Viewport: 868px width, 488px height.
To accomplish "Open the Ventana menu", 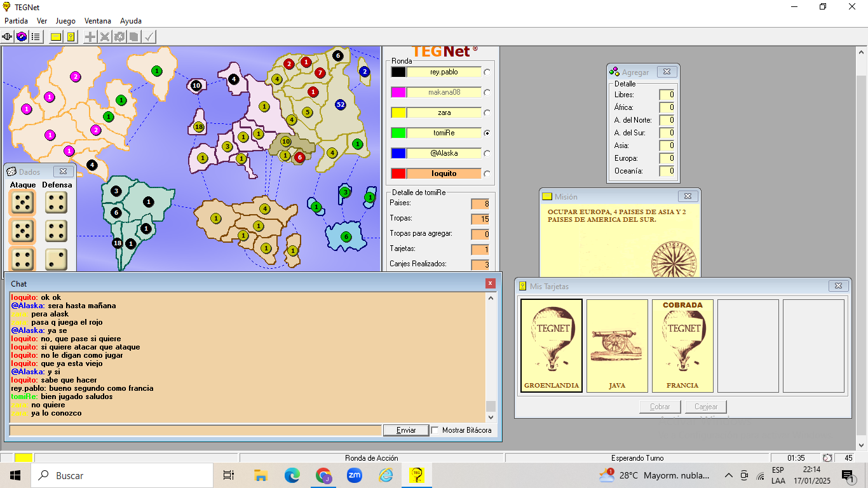I will (x=98, y=21).
